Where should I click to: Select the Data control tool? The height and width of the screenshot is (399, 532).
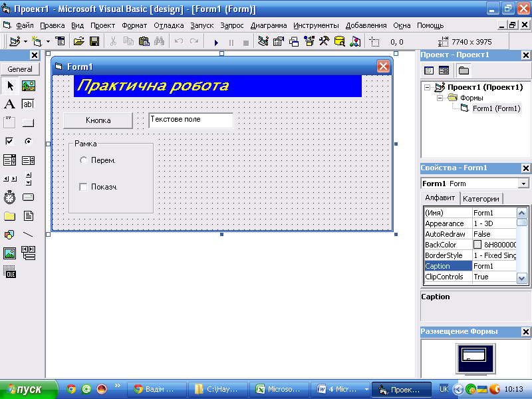[x=29, y=253]
